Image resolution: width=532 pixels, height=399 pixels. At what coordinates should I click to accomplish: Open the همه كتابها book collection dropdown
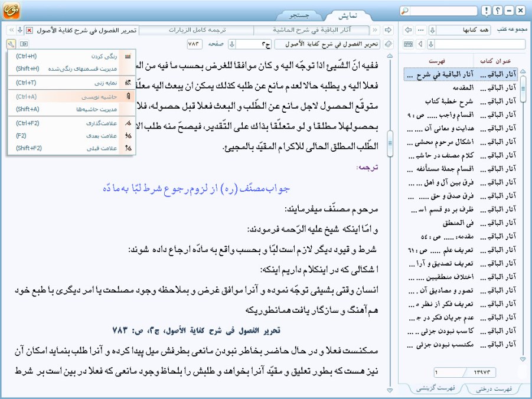click(432, 30)
